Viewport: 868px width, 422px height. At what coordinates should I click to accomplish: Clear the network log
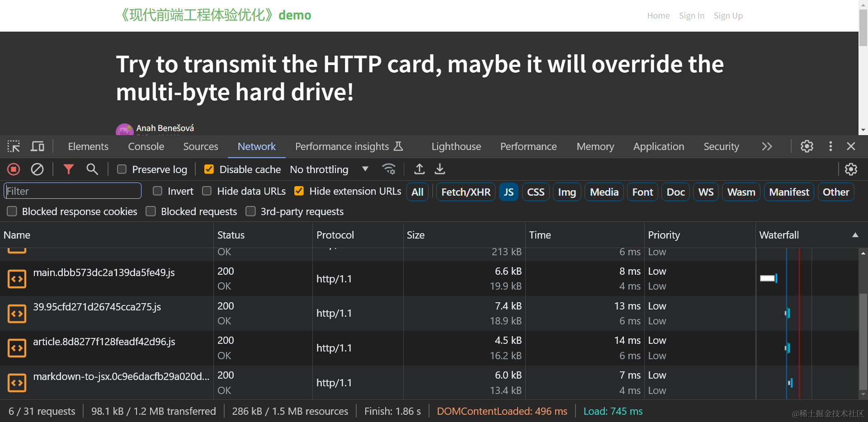(37, 169)
